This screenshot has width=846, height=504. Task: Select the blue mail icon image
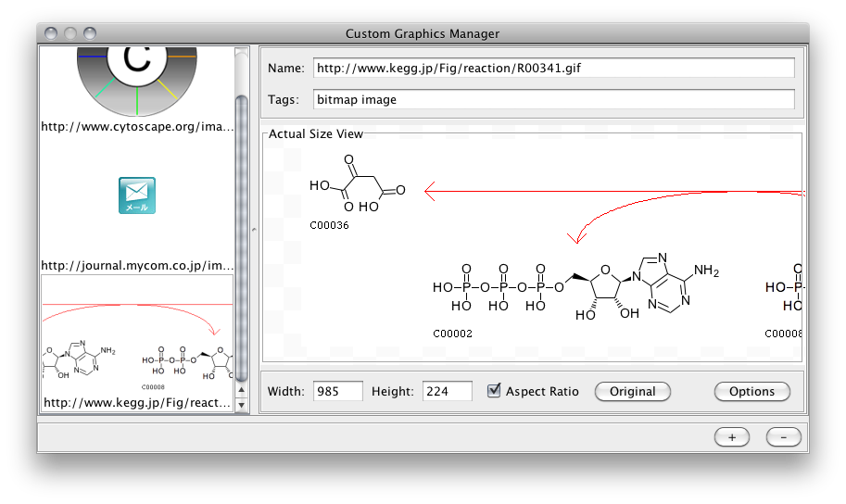click(x=137, y=195)
